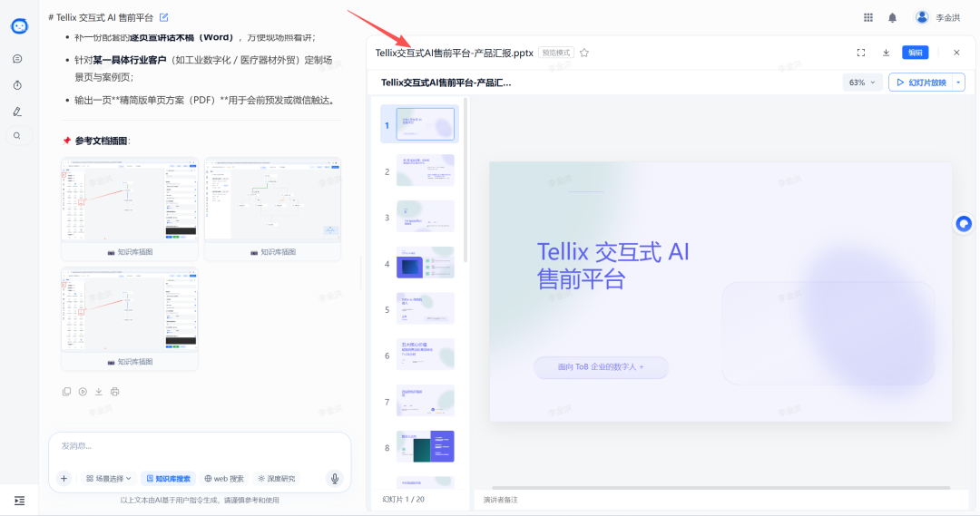This screenshot has width=980, height=516.
Task: Download the pptx file from preview header
Action: pos(886,53)
